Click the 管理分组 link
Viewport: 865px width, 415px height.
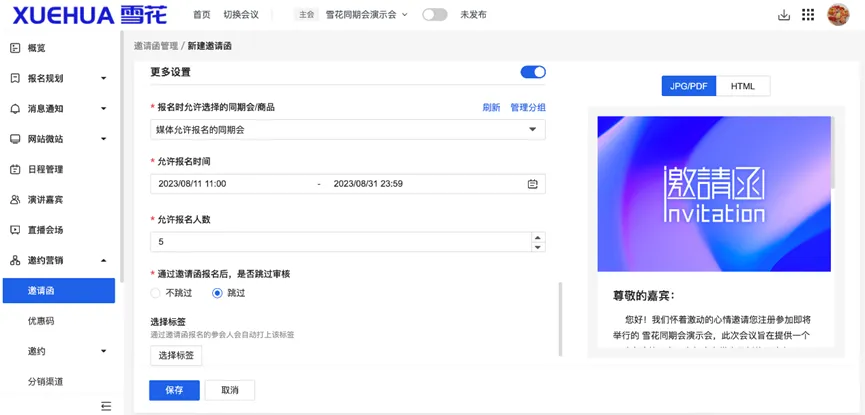click(528, 107)
